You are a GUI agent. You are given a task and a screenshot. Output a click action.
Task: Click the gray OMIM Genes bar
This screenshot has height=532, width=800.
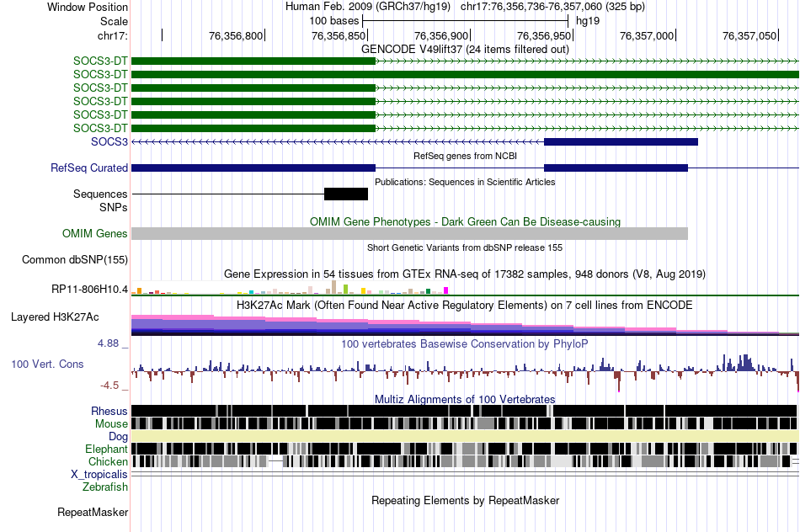point(410,234)
